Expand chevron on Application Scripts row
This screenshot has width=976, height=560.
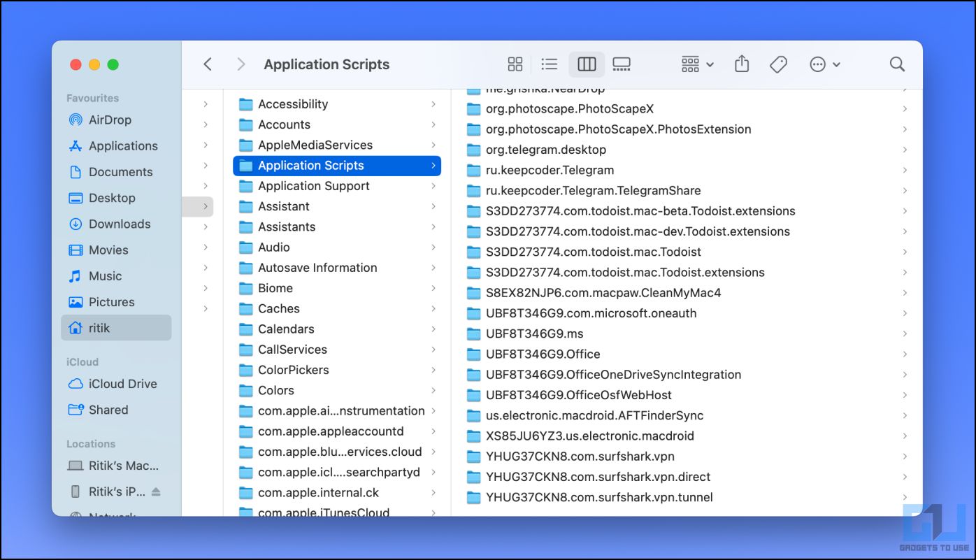pos(433,166)
